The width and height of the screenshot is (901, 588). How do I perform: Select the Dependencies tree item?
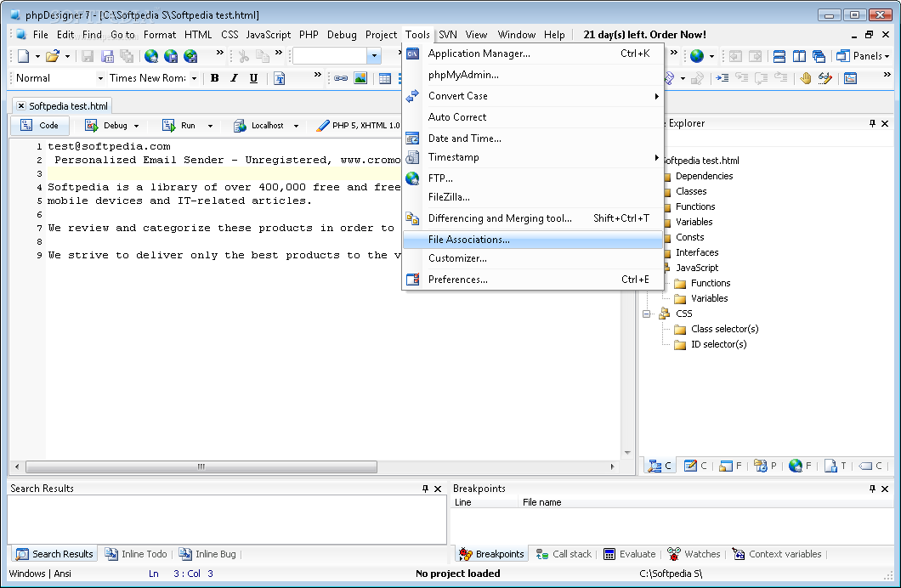[704, 176]
